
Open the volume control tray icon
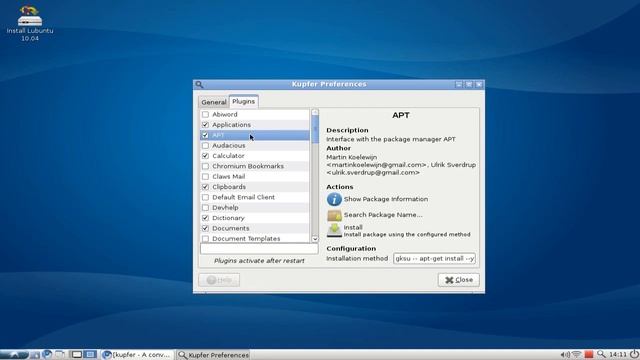[x=564, y=355]
